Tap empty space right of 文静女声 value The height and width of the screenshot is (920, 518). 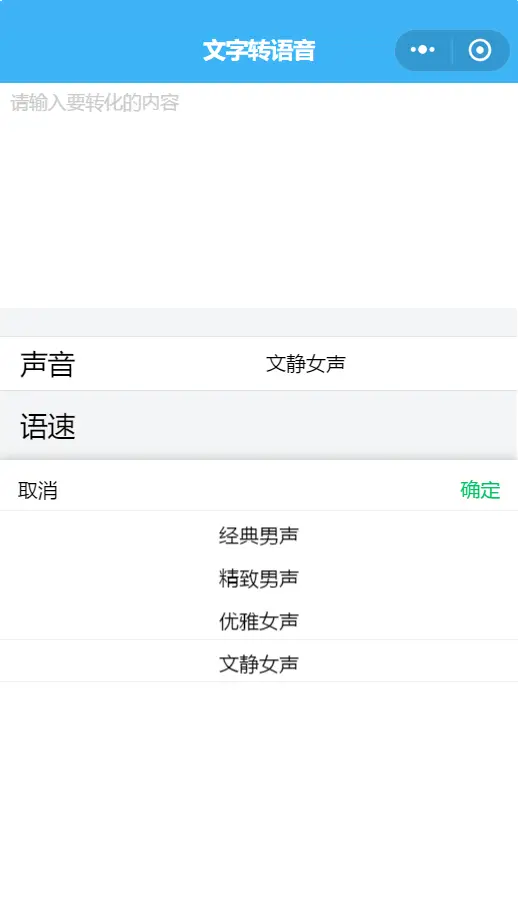point(432,364)
